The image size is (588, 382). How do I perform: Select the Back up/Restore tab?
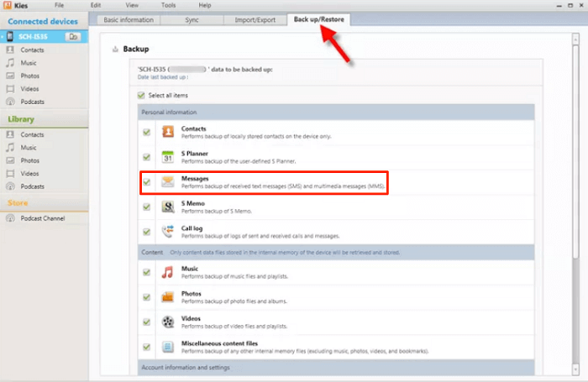pyautogui.click(x=318, y=19)
